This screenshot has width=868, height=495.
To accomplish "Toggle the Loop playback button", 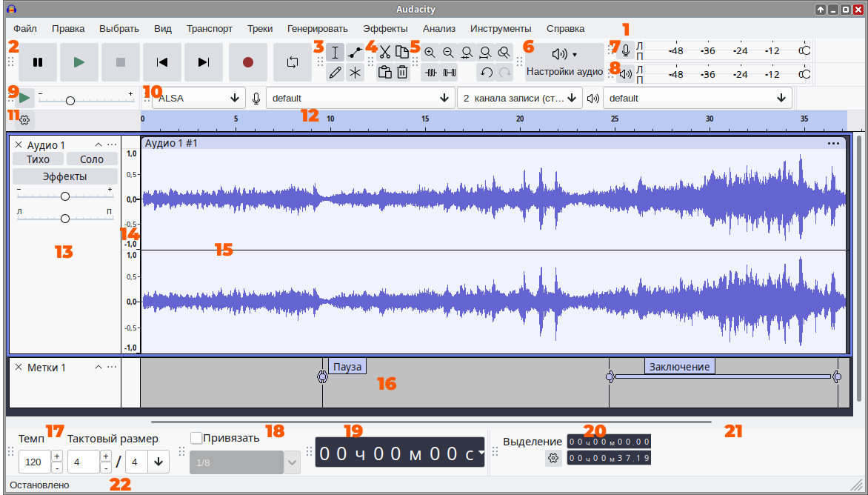I will (x=293, y=62).
